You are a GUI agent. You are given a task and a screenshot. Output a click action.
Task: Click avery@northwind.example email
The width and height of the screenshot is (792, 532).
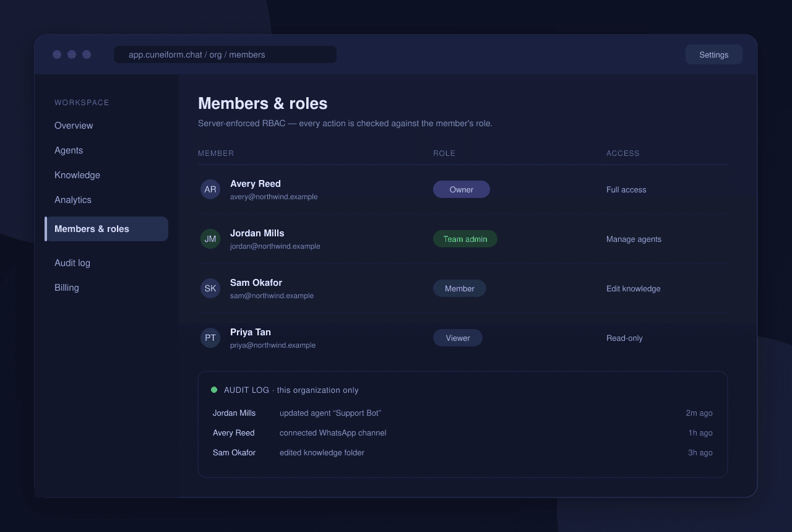tap(274, 197)
